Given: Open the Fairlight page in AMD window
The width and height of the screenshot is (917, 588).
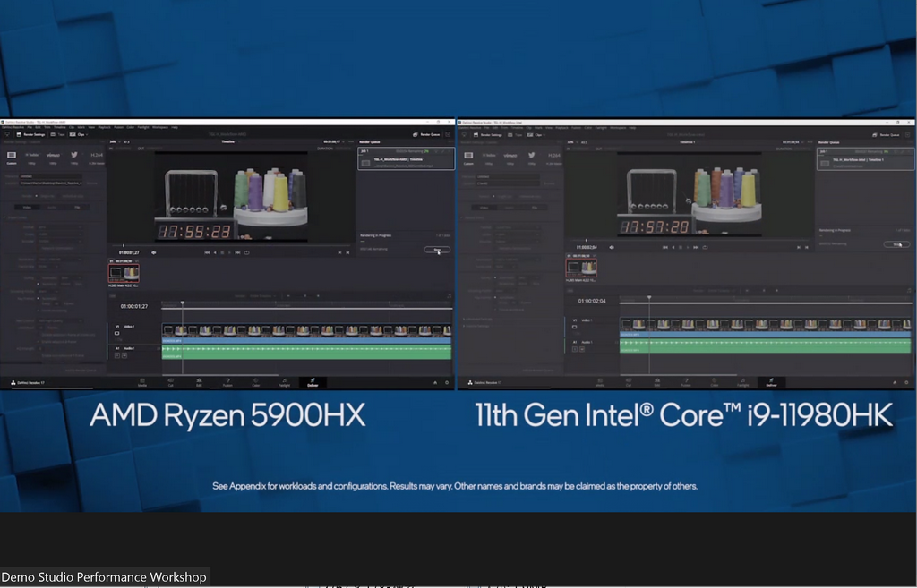Looking at the screenshot, I should point(284,383).
